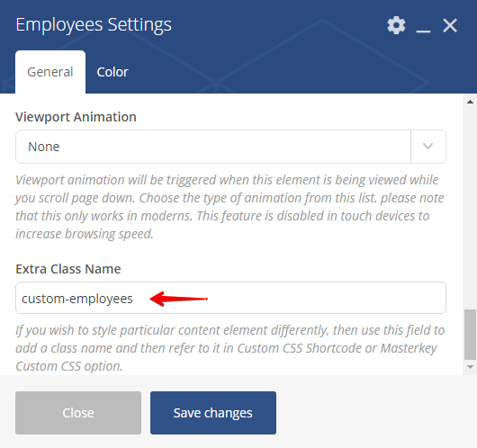Viewport: 477px width, 448px height.
Task: Close the panel with the X icon
Action: click(450, 25)
